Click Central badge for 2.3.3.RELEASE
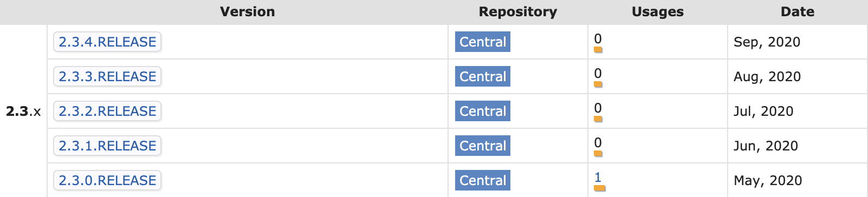The image size is (868, 197). tap(483, 76)
